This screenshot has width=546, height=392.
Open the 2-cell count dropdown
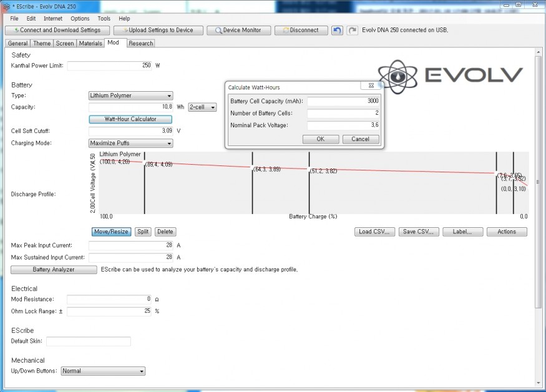(x=202, y=107)
